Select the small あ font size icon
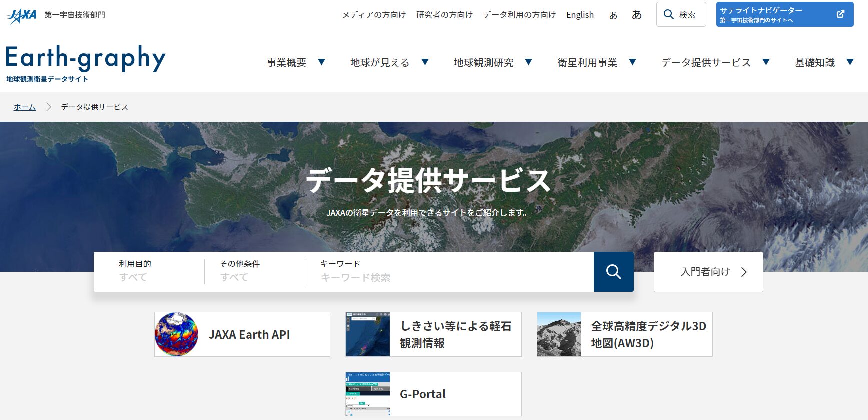The image size is (868, 420). tap(613, 15)
